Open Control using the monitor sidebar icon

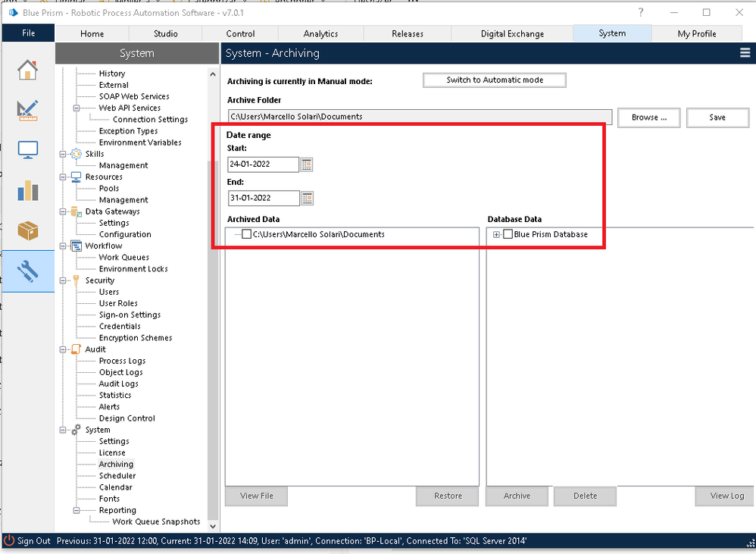tap(27, 150)
